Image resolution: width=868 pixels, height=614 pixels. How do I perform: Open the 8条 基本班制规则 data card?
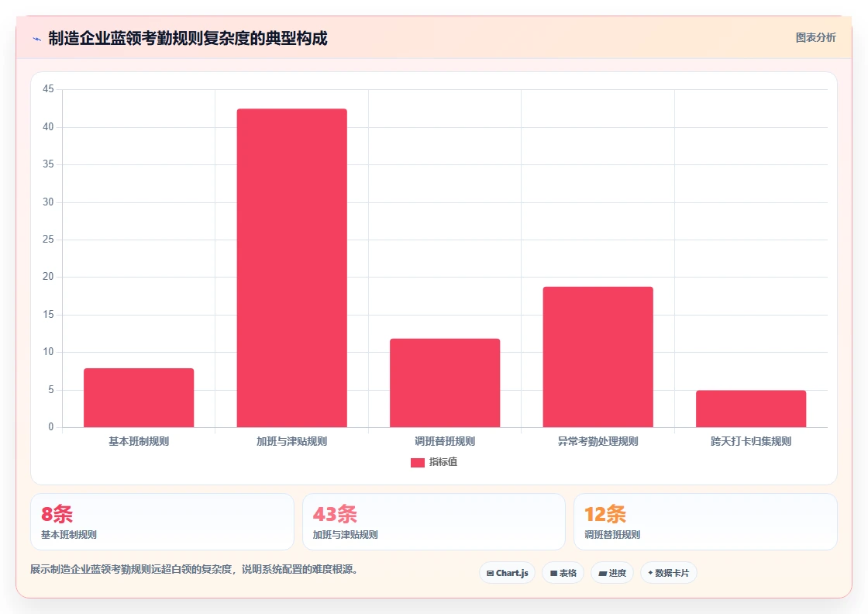[162, 522]
